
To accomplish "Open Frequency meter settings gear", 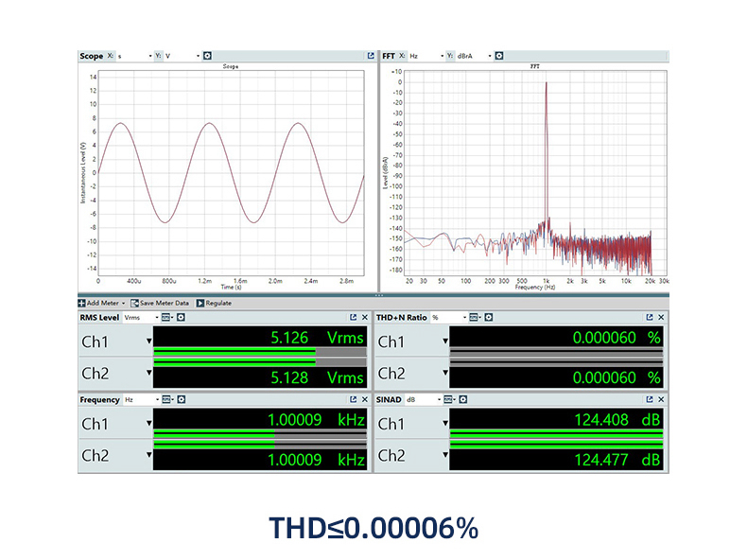I will coord(181,400).
